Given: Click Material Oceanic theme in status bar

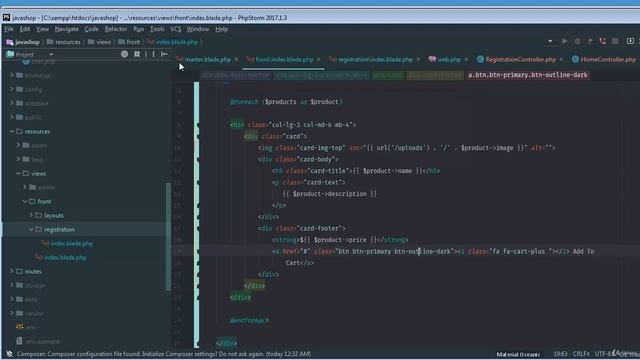Looking at the screenshot, I should tap(518, 354).
